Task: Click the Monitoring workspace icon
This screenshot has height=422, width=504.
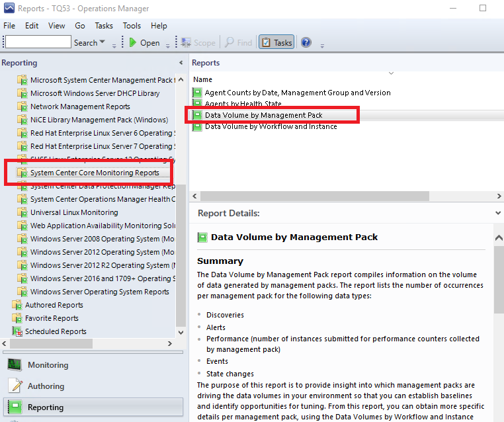Action: [15, 364]
